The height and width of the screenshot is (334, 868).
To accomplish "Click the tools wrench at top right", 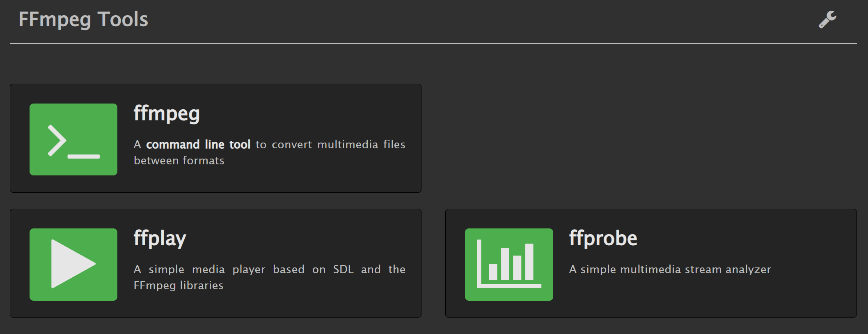I will click(827, 19).
